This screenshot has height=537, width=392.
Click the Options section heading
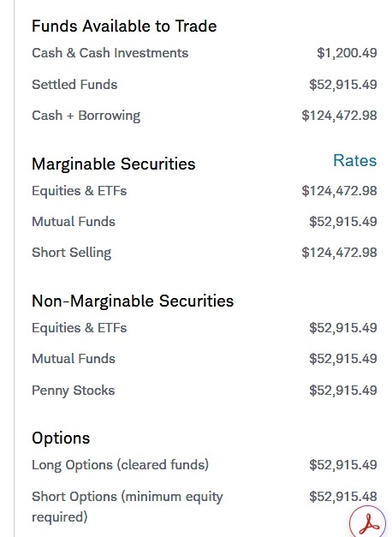pos(61,438)
